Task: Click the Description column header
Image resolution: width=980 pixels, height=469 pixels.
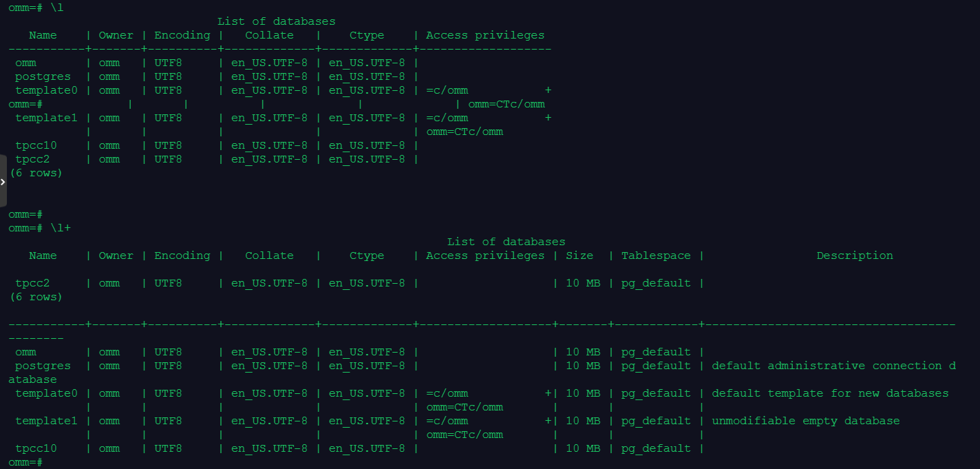Action: 854,256
